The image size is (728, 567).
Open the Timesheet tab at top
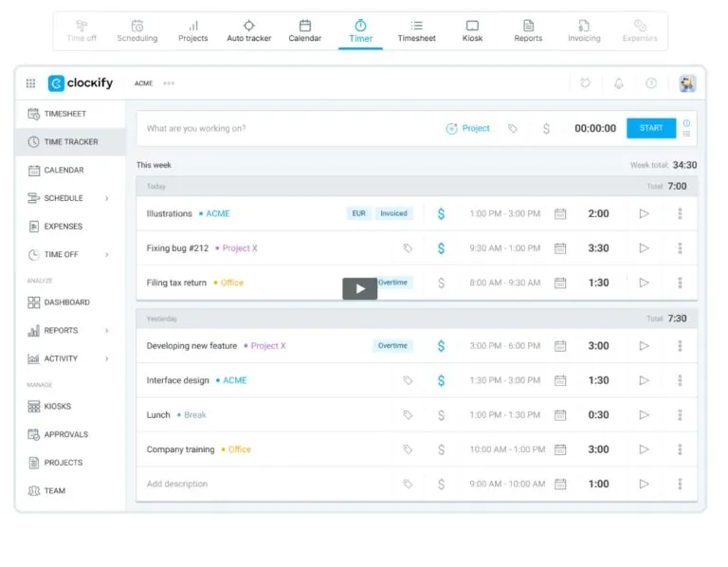(x=416, y=31)
